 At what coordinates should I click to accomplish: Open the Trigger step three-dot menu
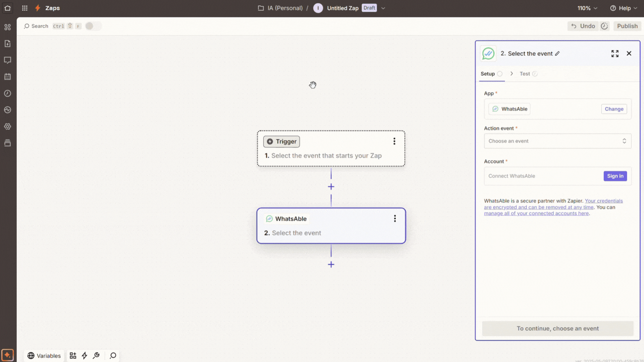click(x=394, y=142)
